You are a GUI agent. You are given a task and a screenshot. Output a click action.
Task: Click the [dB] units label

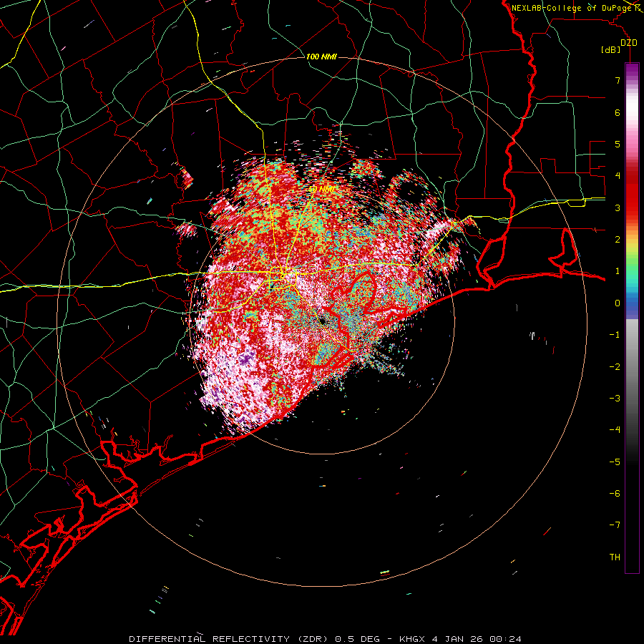click(x=611, y=50)
